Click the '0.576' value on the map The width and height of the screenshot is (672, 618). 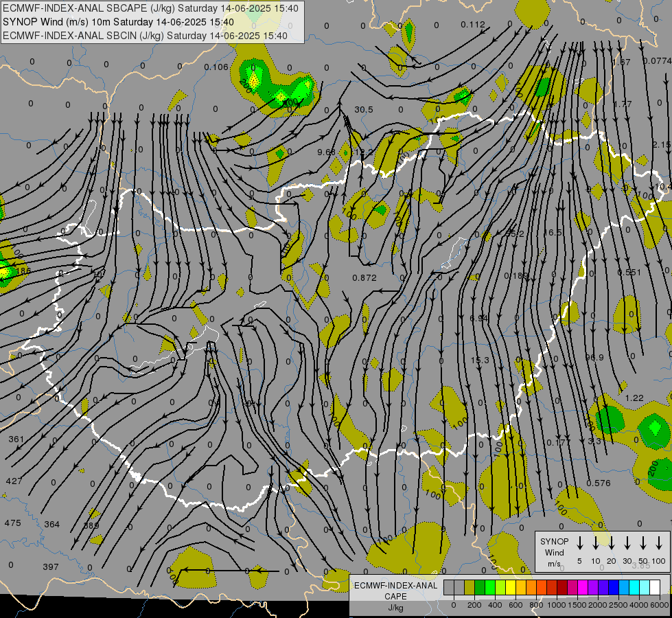(x=599, y=483)
